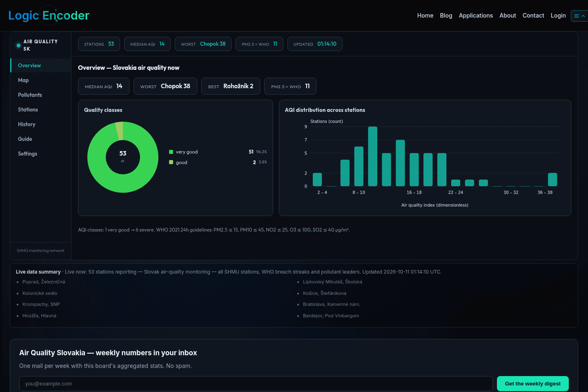View the History section
Viewport: 588px width, 392px height.
click(x=41, y=124)
